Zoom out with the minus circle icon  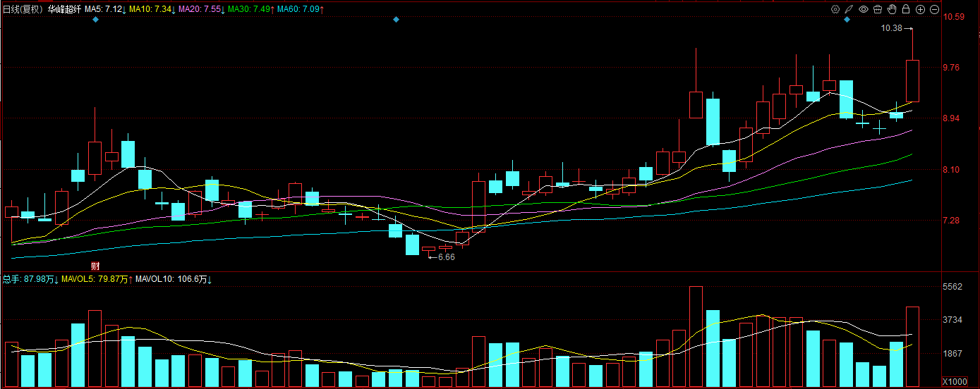tap(934, 9)
